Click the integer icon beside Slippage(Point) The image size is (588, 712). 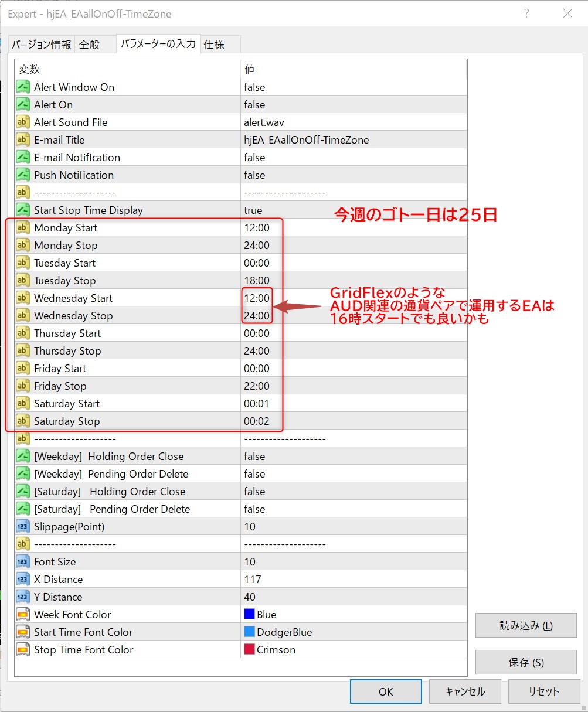tap(23, 527)
